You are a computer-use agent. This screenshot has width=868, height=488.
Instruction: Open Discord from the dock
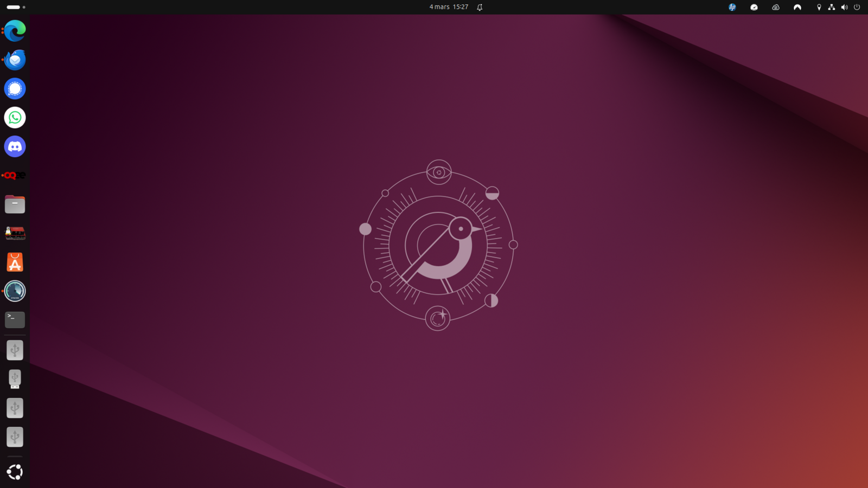tap(15, 146)
